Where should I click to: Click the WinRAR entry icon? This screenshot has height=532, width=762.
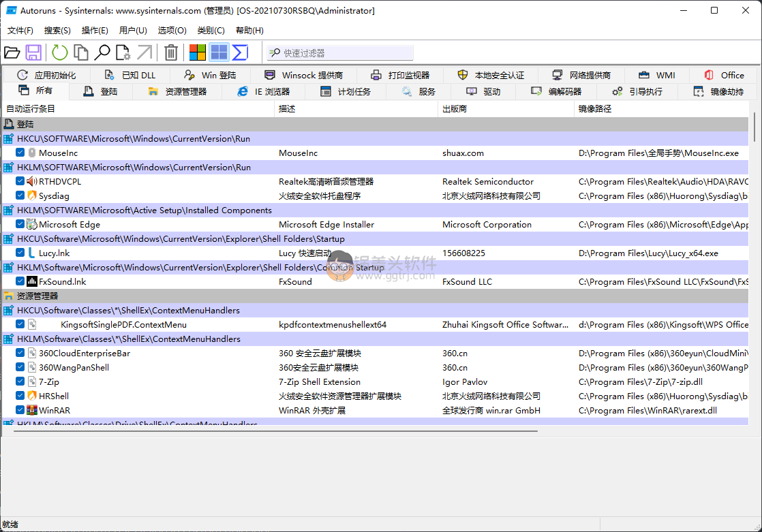tap(32, 411)
